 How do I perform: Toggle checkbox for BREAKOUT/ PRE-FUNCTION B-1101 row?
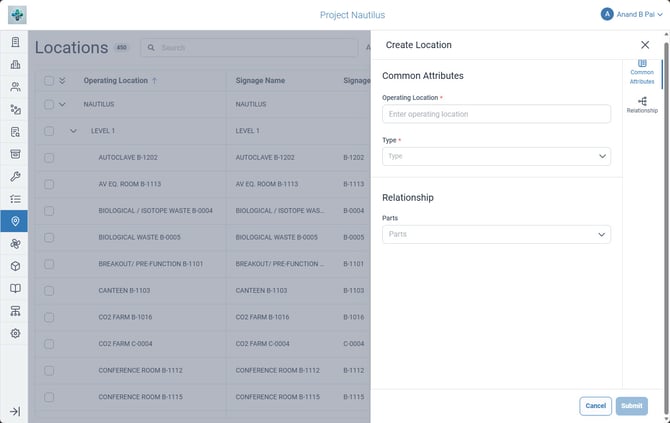click(49, 264)
